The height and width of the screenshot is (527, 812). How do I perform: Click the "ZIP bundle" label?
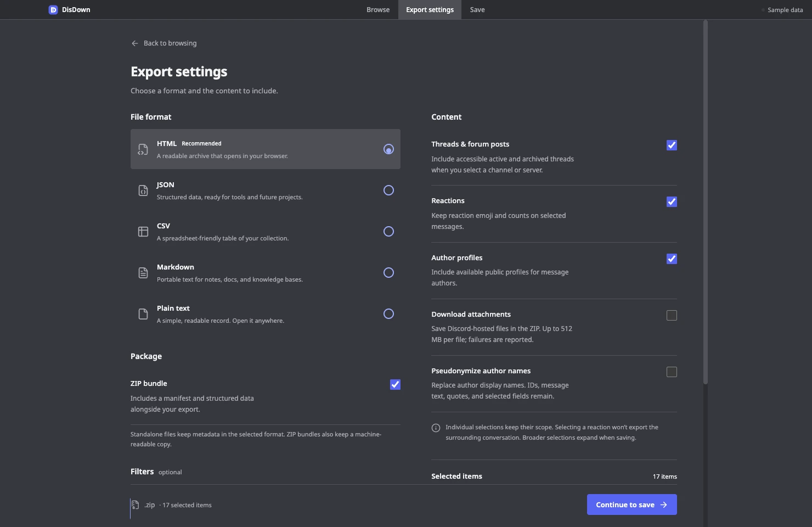click(149, 384)
